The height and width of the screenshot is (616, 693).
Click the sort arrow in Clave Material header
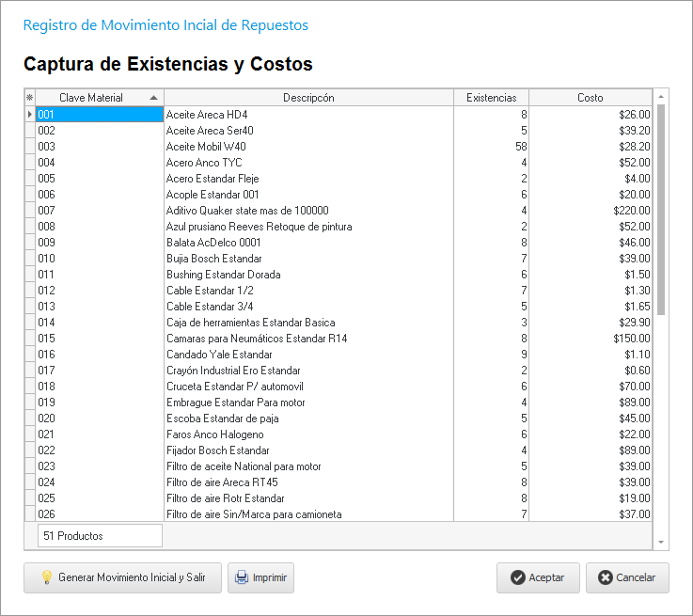click(x=153, y=98)
